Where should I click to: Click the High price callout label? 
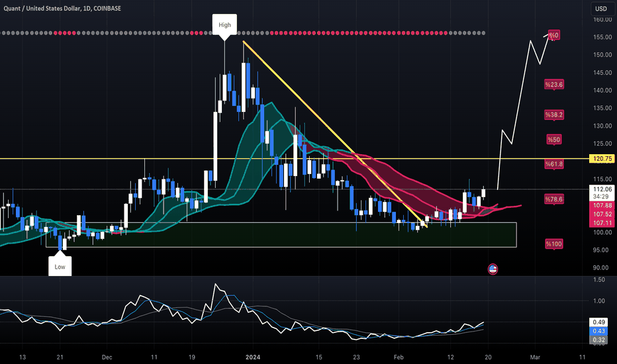(225, 25)
